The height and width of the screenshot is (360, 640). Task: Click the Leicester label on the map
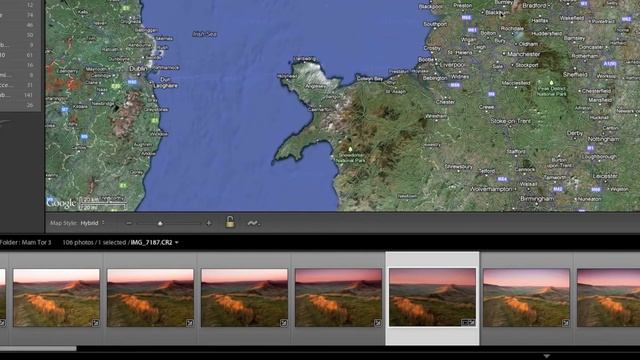point(605,176)
